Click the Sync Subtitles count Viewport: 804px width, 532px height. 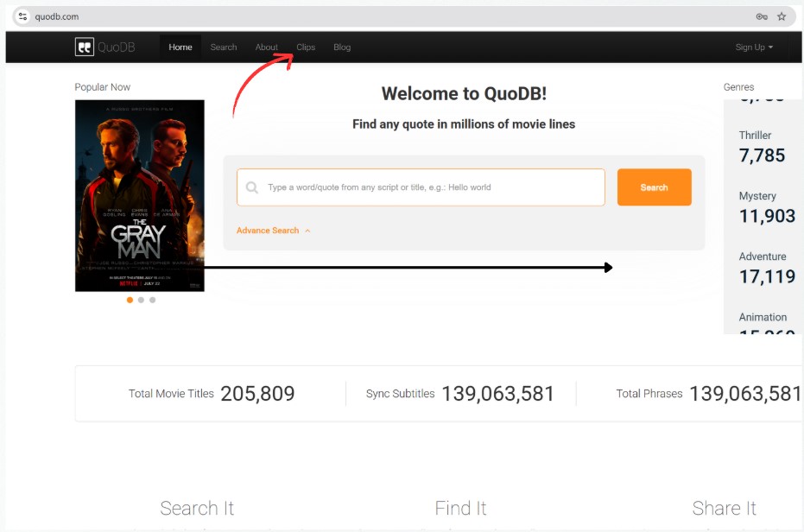coord(498,394)
